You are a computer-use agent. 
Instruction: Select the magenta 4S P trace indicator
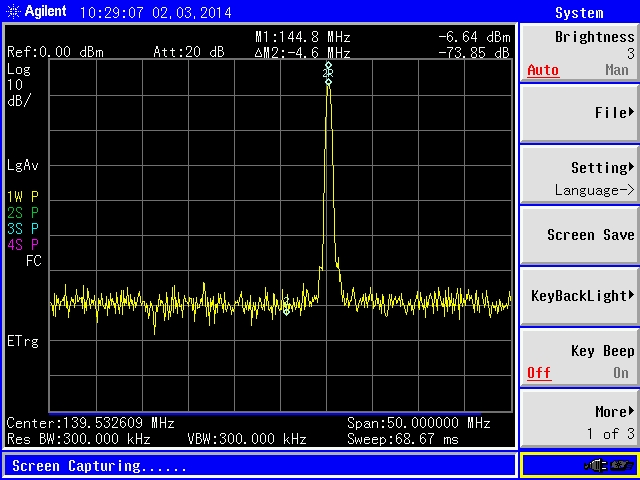[22, 245]
